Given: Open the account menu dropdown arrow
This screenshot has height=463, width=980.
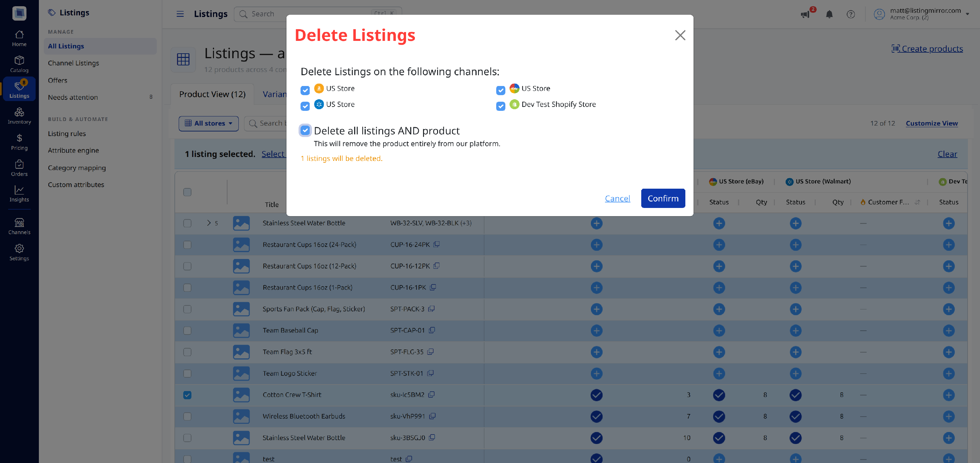Looking at the screenshot, I should pyautogui.click(x=968, y=14).
